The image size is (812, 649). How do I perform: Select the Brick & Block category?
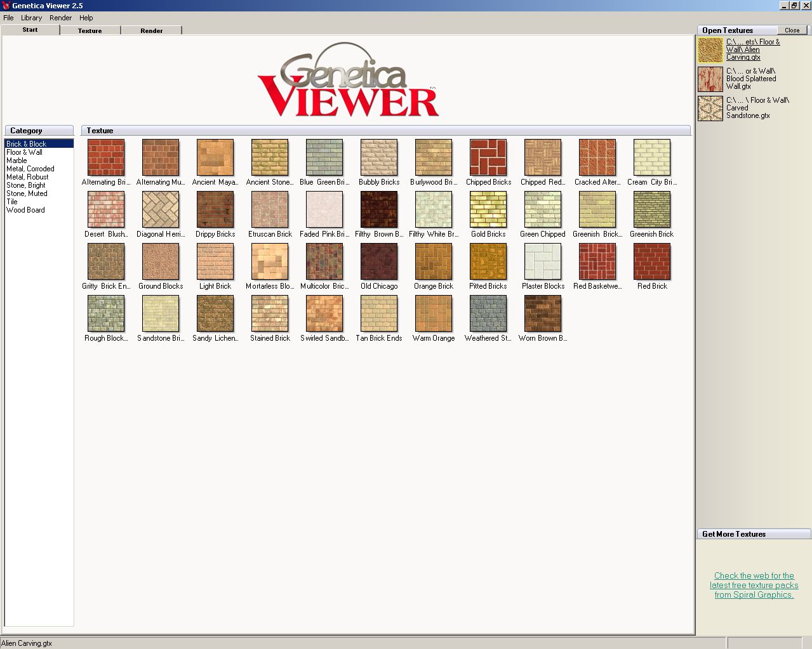coord(39,144)
